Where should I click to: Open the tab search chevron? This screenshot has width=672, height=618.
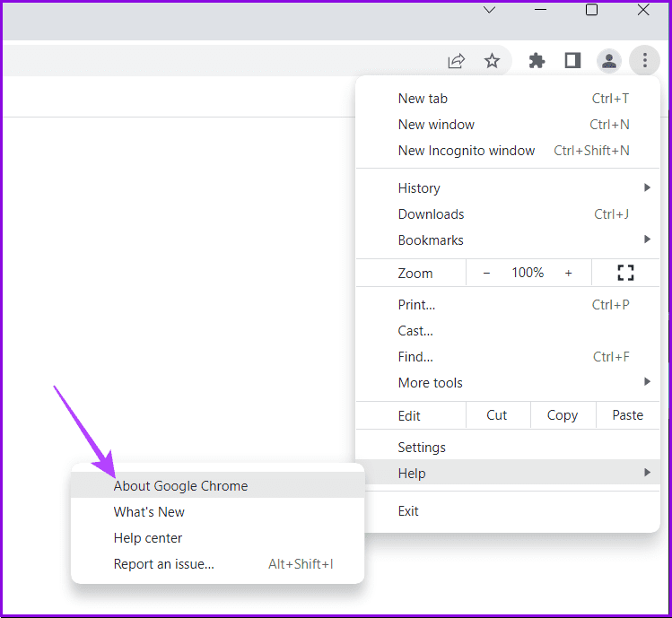pyautogui.click(x=489, y=10)
